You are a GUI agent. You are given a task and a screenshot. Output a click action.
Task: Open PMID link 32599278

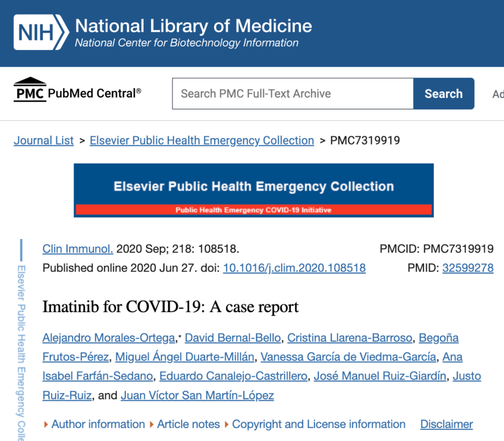468,268
